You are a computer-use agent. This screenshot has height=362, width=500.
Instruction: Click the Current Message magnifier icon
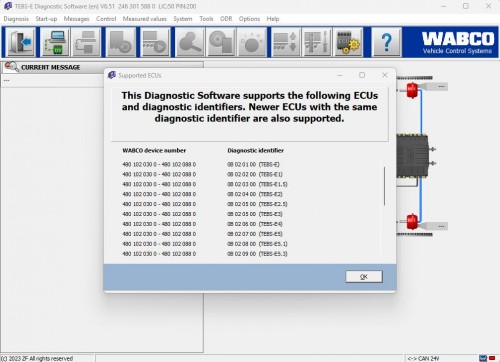tap(11, 67)
